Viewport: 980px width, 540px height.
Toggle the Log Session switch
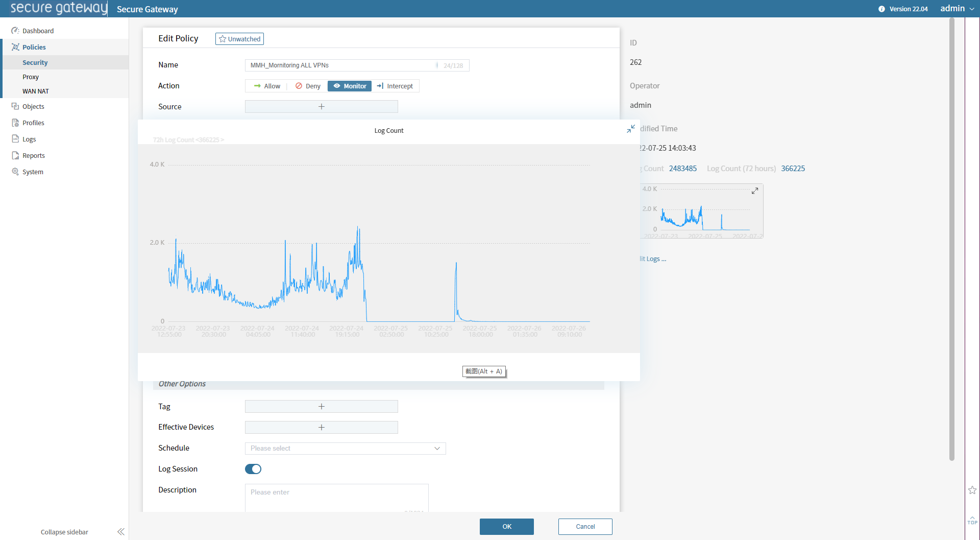[x=253, y=469]
